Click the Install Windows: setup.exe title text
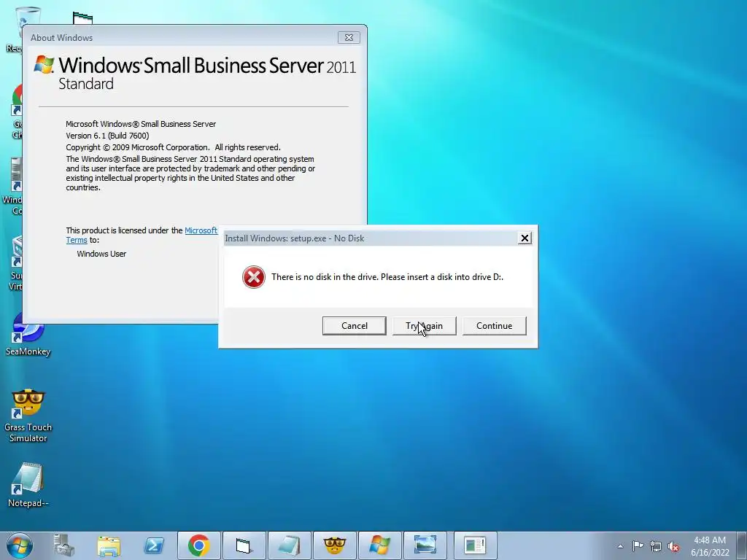Screen dimensions: 747x560 point(295,238)
